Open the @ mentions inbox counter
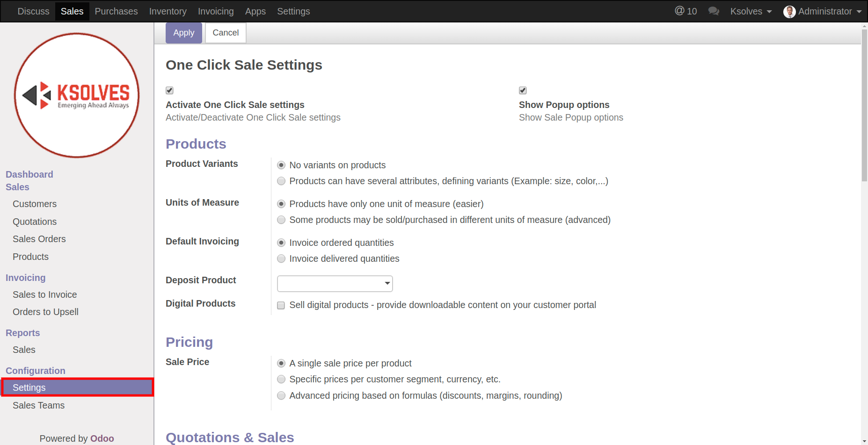This screenshot has height=445, width=868. pos(686,11)
